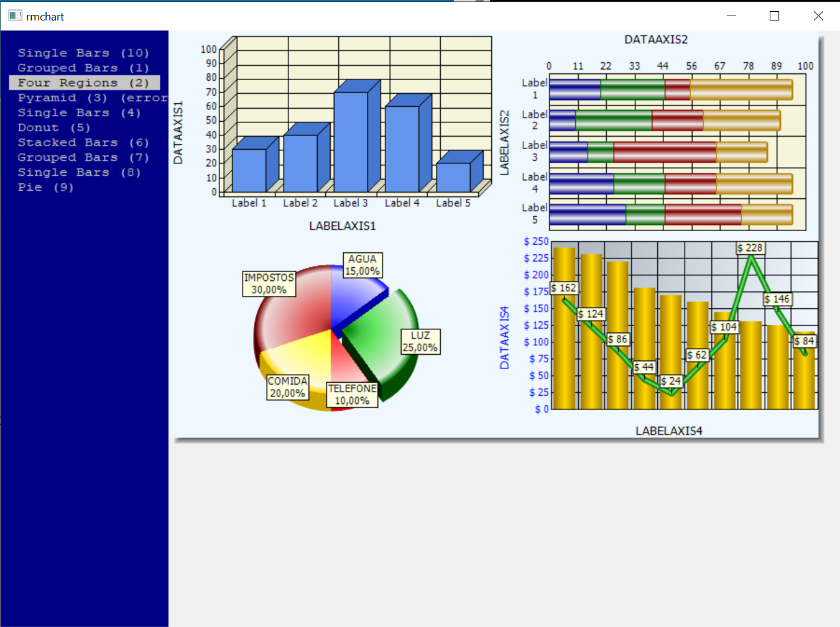
Task: Click the '$ 250' value on the dollar axis
Action: (537, 241)
